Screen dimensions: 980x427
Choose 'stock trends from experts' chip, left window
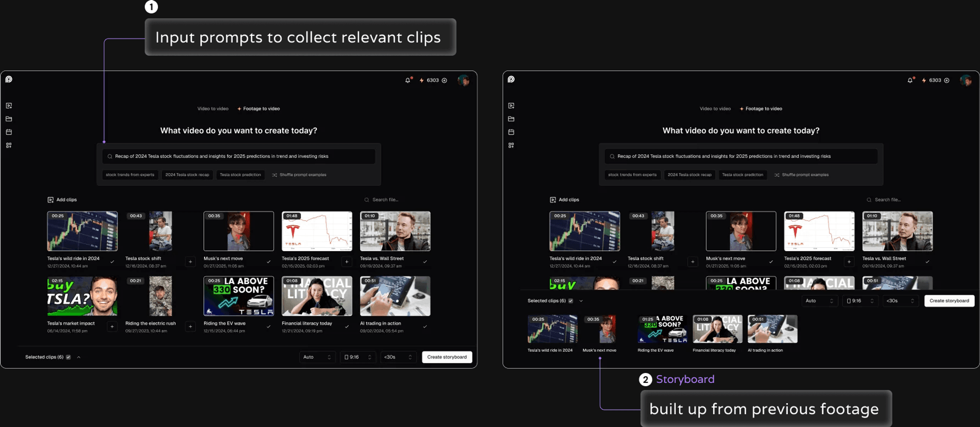pos(130,175)
